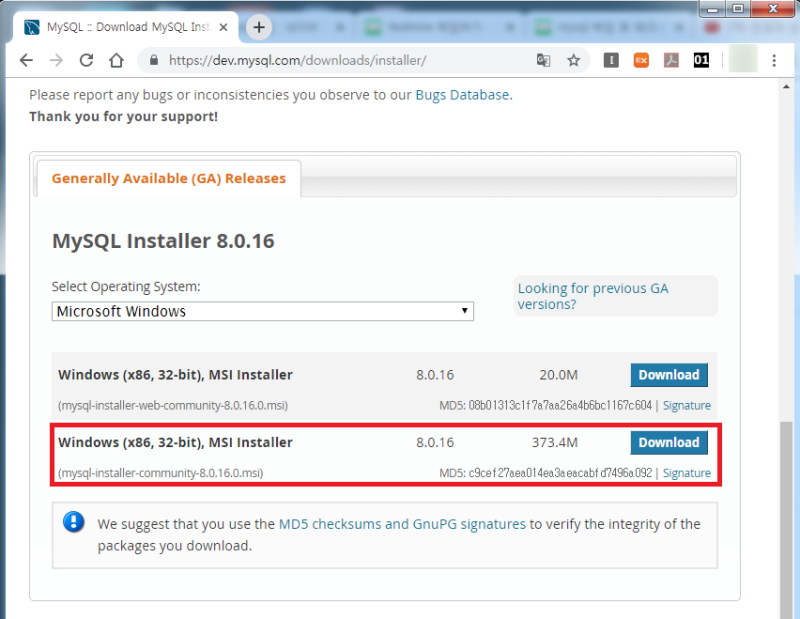Open Generally Available (GA) Releases tab
Screen dimensions: 800x619
[x=169, y=179]
